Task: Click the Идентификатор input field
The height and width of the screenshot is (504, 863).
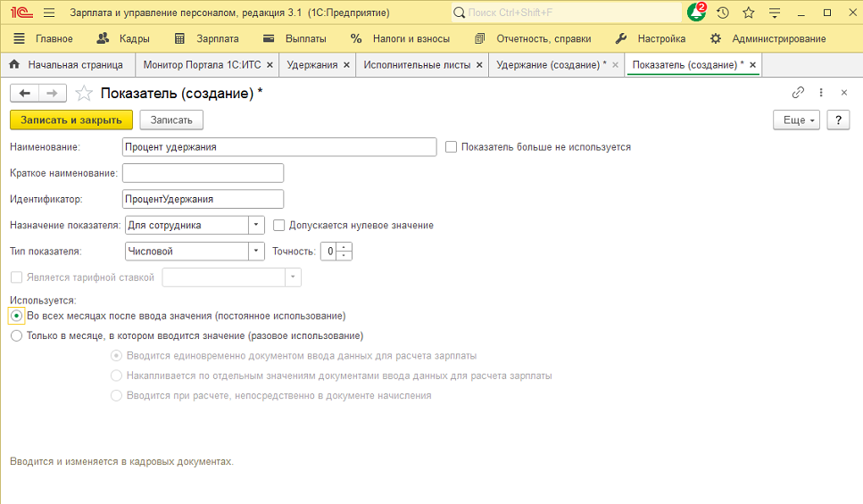Action: coord(203,199)
